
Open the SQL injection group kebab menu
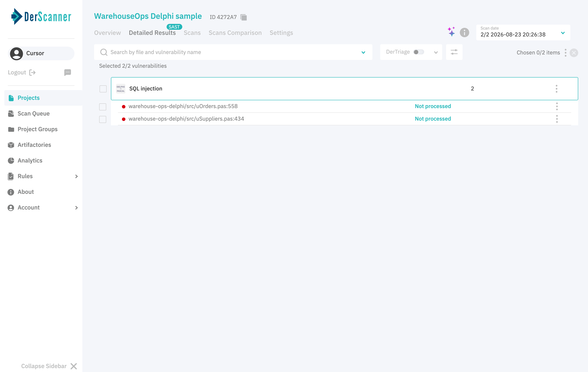coord(556,88)
